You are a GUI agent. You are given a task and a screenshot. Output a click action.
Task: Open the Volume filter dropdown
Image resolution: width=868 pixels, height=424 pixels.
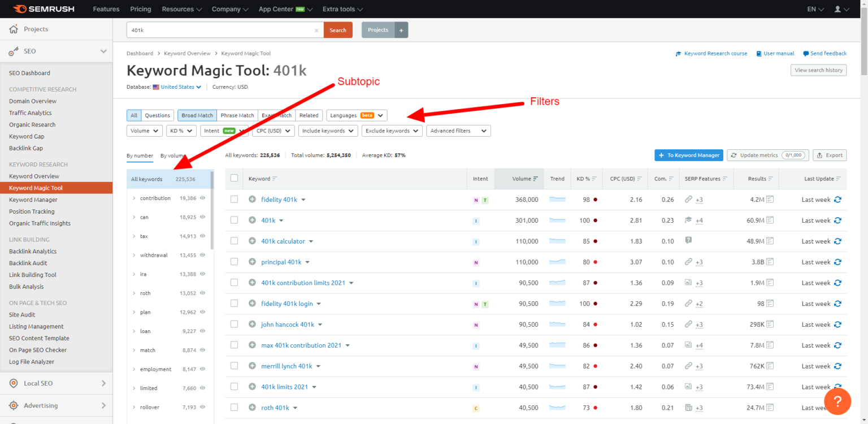pos(144,131)
